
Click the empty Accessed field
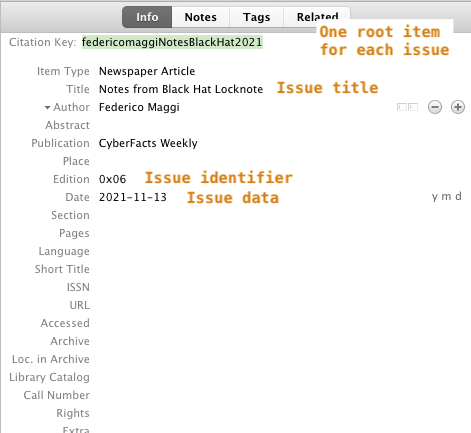pos(280,323)
